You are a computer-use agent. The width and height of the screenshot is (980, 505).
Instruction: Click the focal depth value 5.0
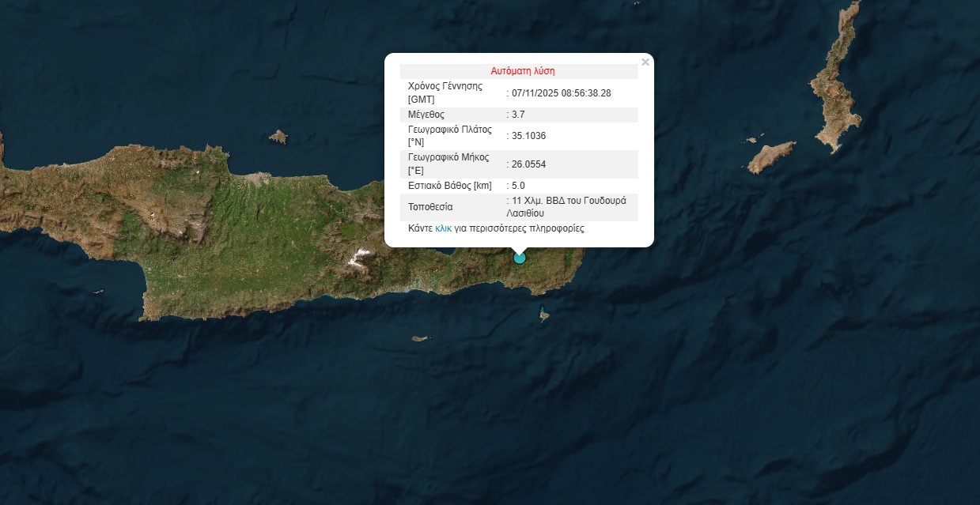click(x=519, y=186)
